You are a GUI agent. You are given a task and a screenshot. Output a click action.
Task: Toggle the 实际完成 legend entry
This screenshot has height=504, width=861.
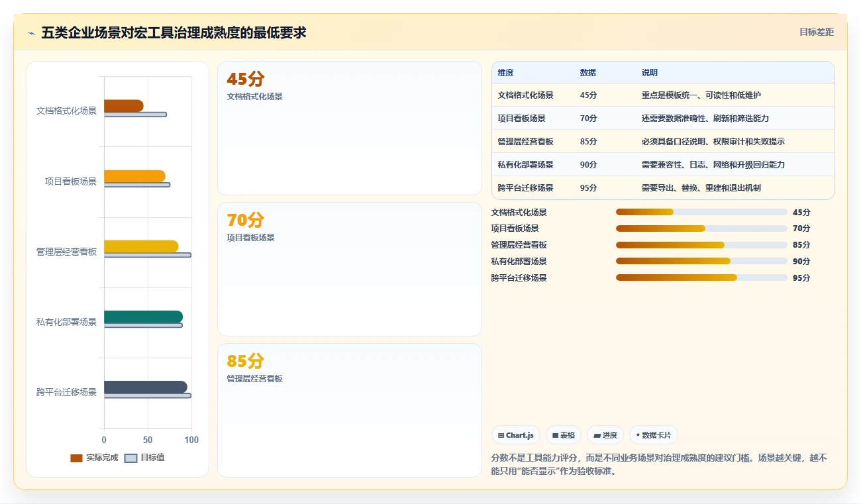94,458
